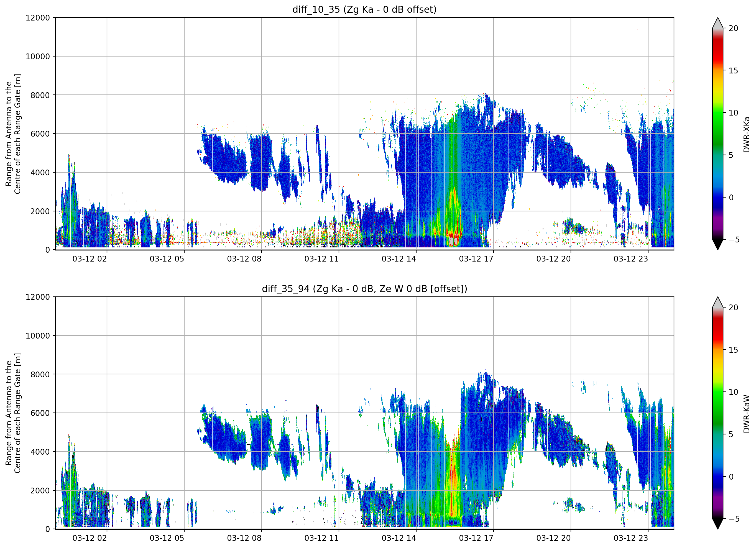Click the 12000 y-tick of the diff_10_35 plot

coord(38,18)
